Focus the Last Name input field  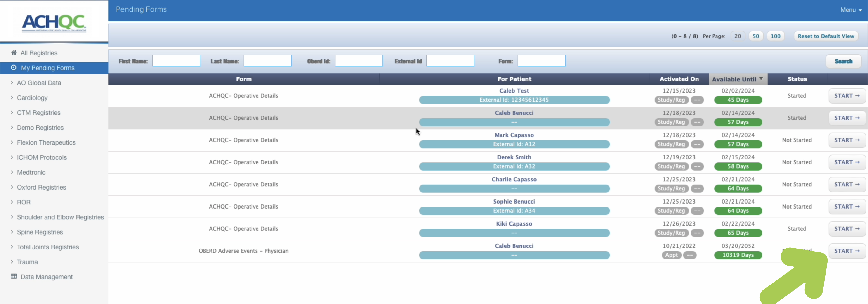click(x=268, y=61)
